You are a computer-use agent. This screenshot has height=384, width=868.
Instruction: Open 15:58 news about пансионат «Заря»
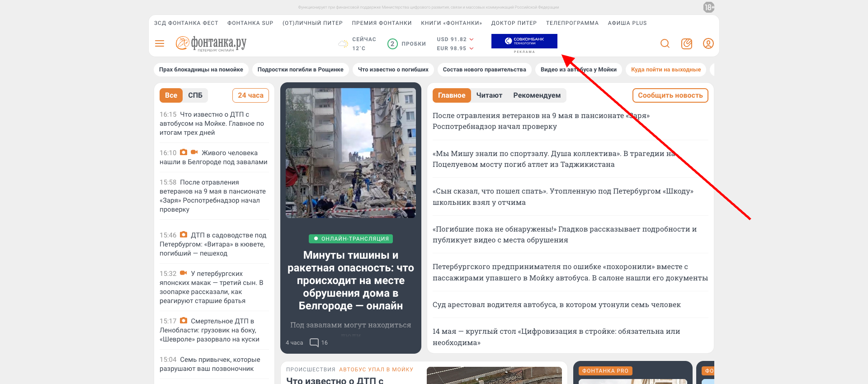tap(213, 196)
